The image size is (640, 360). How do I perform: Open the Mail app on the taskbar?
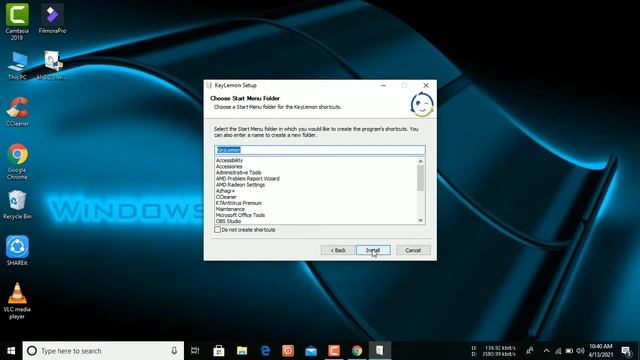pyautogui.click(x=311, y=351)
